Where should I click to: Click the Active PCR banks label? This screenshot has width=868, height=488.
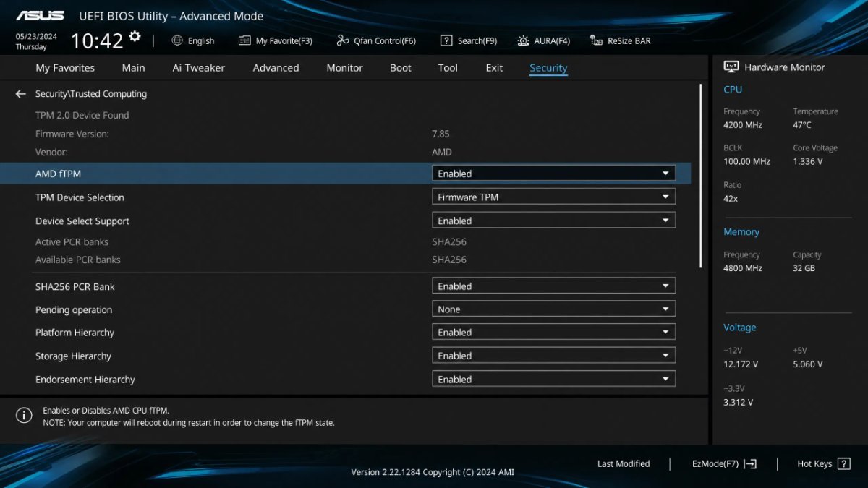click(72, 242)
